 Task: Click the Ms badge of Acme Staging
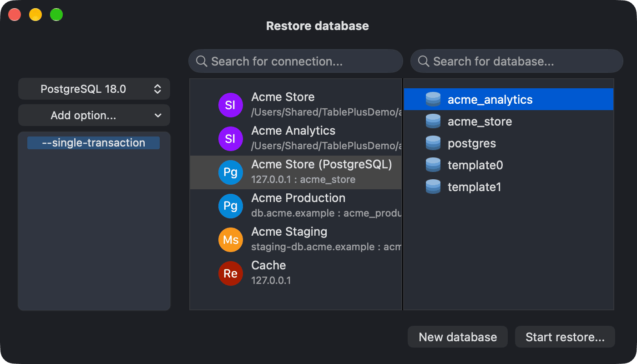(x=230, y=240)
